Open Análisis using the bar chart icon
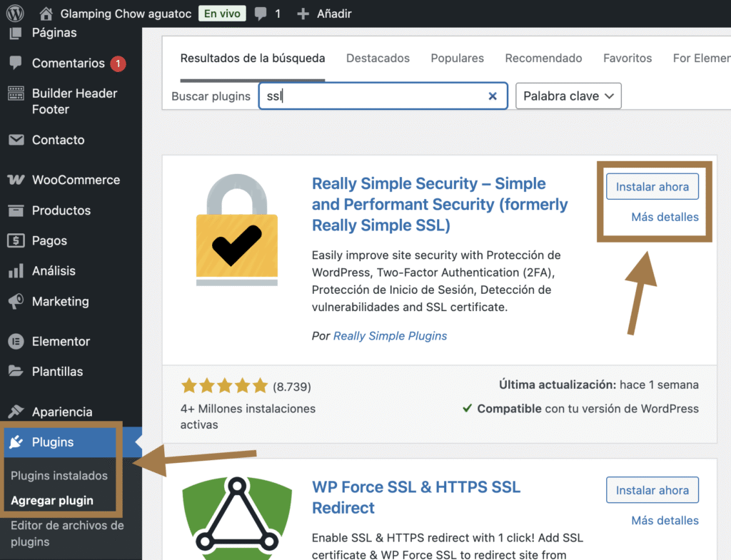The height and width of the screenshot is (560, 731). coord(15,271)
